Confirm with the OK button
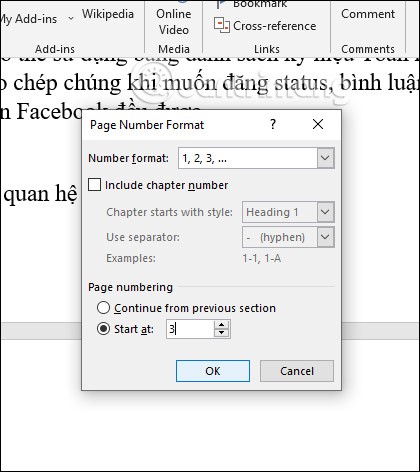The height and width of the screenshot is (472, 420). pyautogui.click(x=213, y=371)
